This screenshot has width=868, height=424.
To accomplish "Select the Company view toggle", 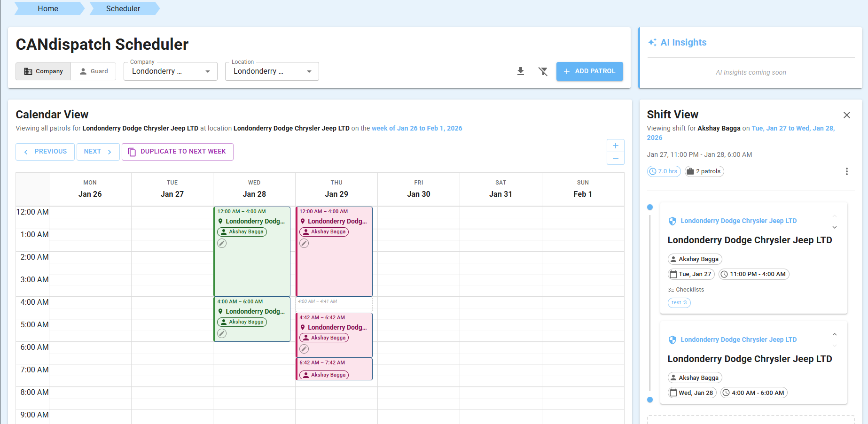I will click(x=43, y=71).
